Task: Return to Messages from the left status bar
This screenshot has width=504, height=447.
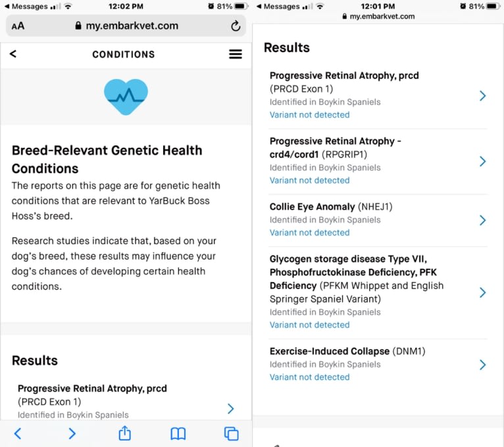Action: [x=26, y=7]
